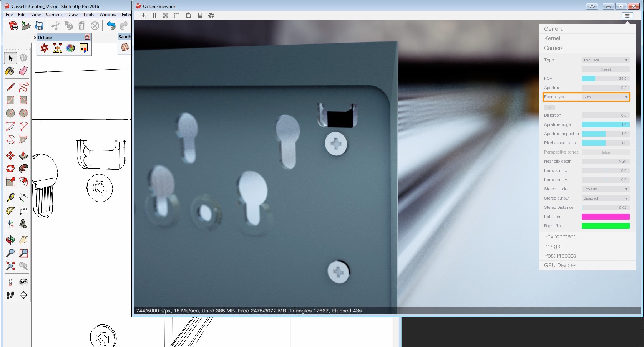Pause rendering in Octane Viewport
644x347 pixels.
coord(154,16)
